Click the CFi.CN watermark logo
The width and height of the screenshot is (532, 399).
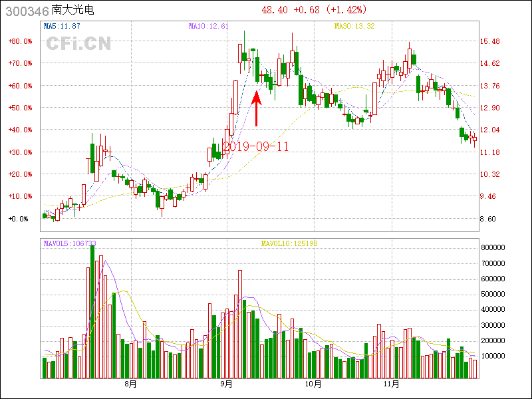(78, 44)
